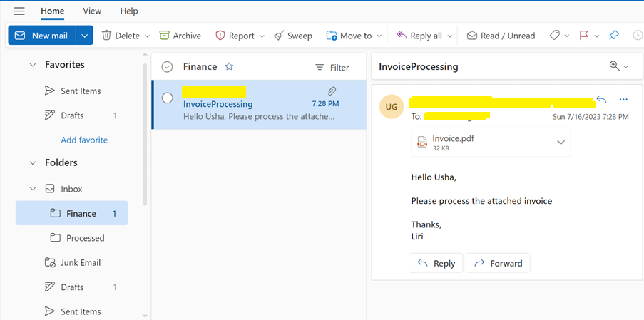Star the Finance folder as favorite
The image size is (644, 320).
pos(229,67)
